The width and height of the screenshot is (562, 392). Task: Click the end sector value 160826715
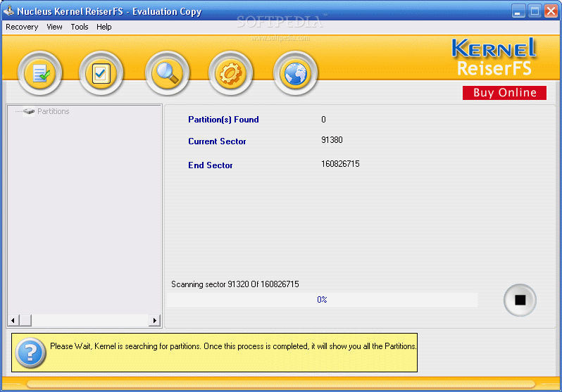[x=340, y=164]
